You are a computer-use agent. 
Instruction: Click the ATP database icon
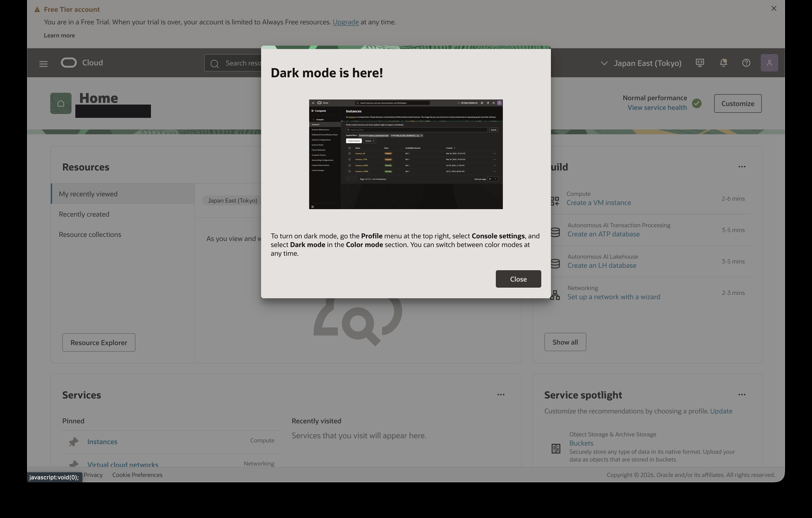556,232
